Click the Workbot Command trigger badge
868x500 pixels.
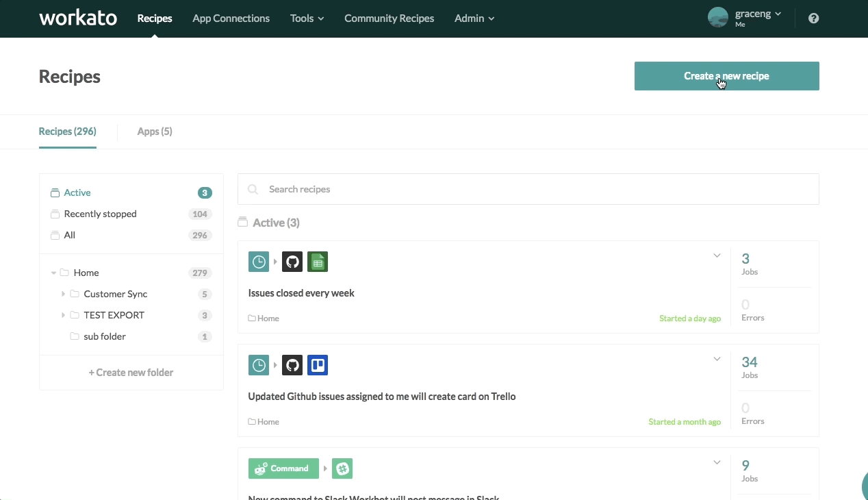283,468
